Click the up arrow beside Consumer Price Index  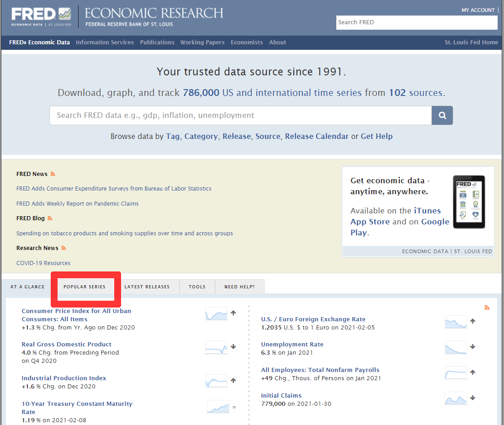pyautogui.click(x=233, y=313)
